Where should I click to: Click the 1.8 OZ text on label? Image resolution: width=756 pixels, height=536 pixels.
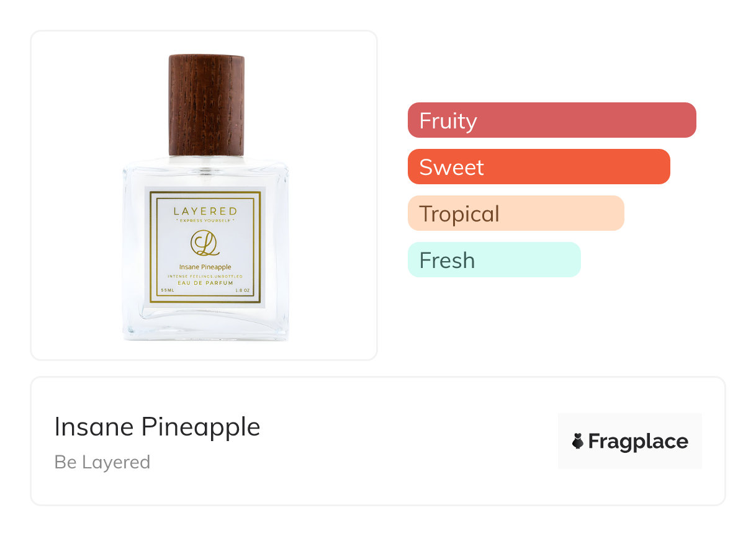coord(243,290)
